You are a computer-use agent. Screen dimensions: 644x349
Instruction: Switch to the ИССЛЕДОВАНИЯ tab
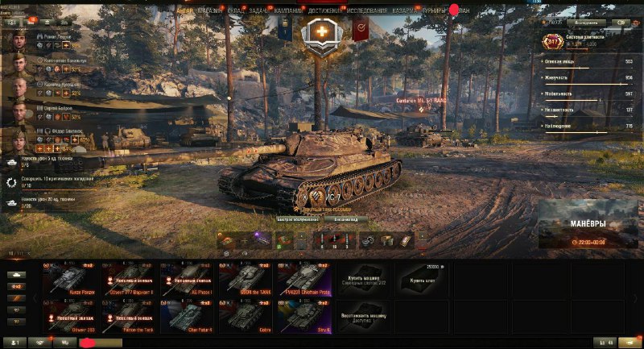pos(367,10)
